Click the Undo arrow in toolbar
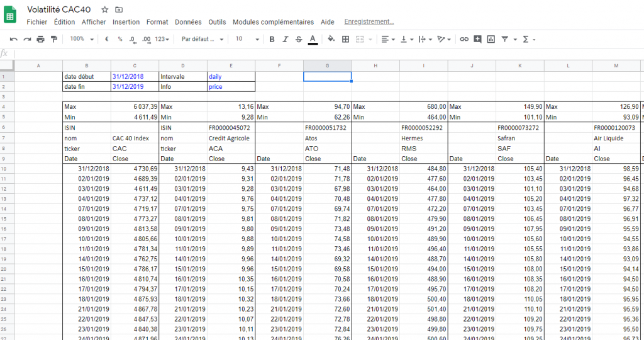This screenshot has width=644, height=340. pos(14,39)
